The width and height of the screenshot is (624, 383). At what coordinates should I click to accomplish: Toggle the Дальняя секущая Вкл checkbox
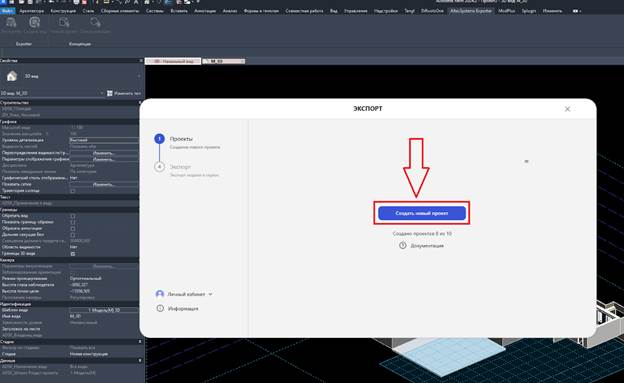tap(73, 235)
